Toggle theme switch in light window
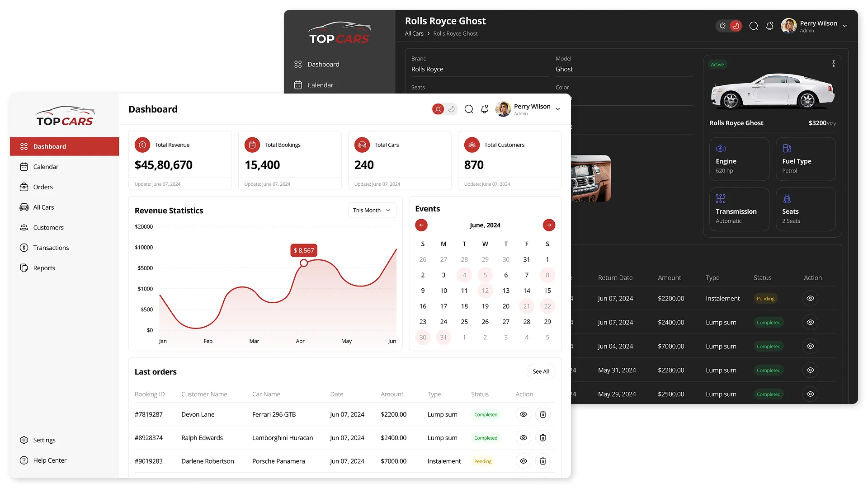 pyautogui.click(x=445, y=109)
